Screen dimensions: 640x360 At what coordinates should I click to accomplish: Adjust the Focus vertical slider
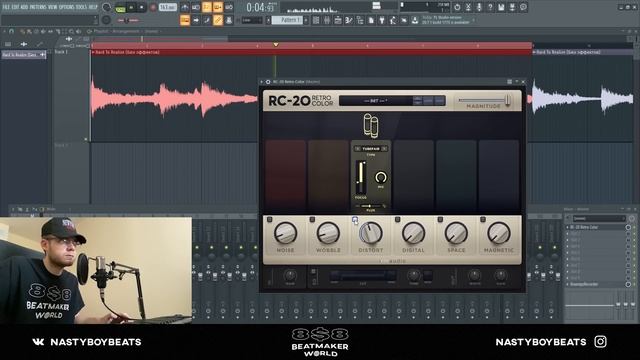click(360, 177)
